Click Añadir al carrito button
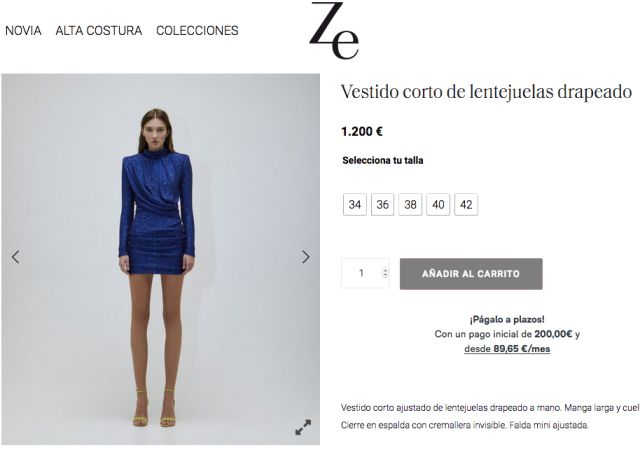Viewport: 640px width, 450px height. pyautogui.click(x=471, y=274)
